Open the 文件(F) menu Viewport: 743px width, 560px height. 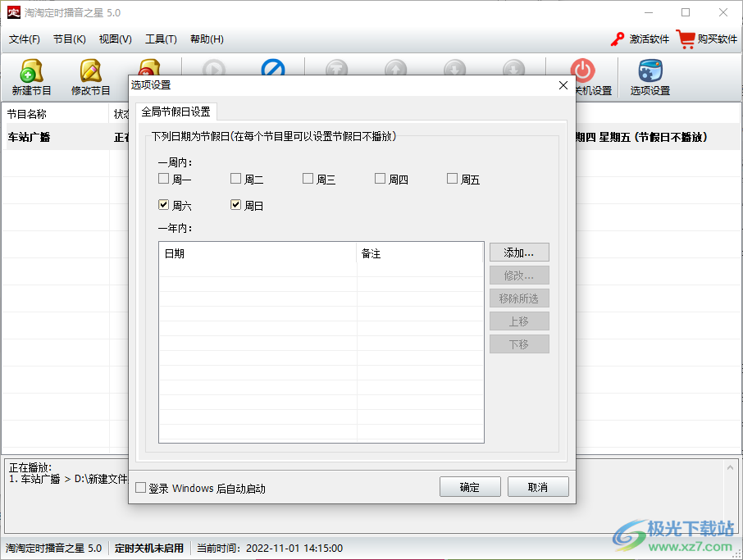pyautogui.click(x=24, y=39)
